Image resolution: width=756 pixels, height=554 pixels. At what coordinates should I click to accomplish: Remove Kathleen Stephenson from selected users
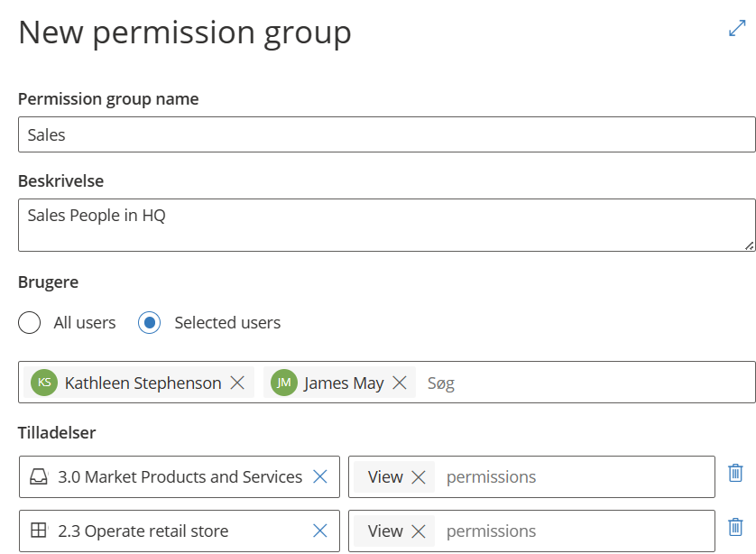pyautogui.click(x=237, y=383)
